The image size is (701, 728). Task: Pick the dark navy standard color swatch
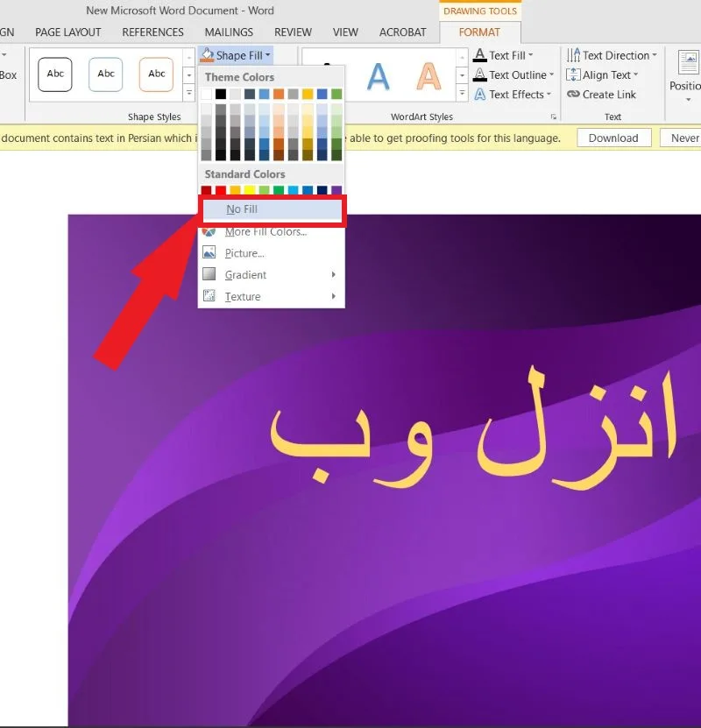(322, 189)
